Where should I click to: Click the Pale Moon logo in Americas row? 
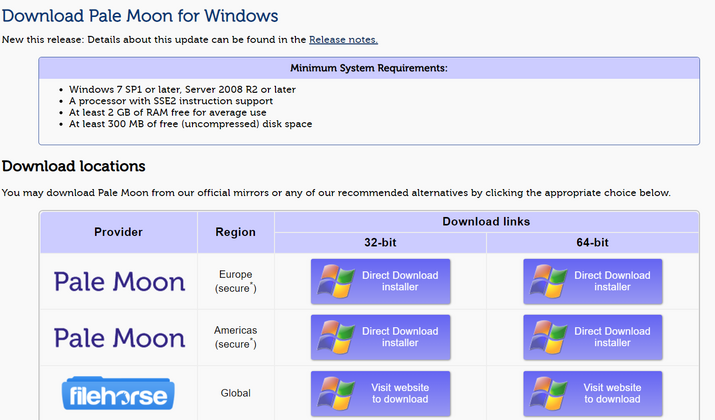(x=119, y=338)
